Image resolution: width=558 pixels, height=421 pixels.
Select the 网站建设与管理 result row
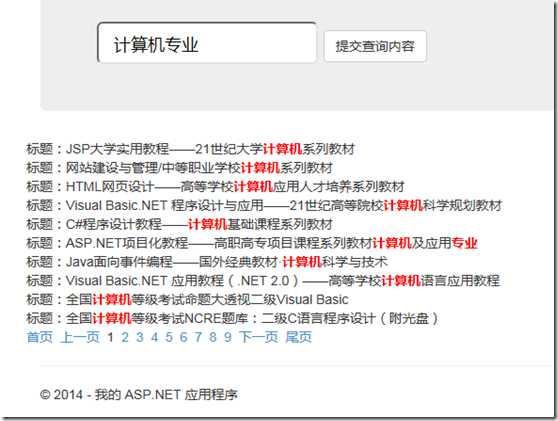tap(180, 168)
